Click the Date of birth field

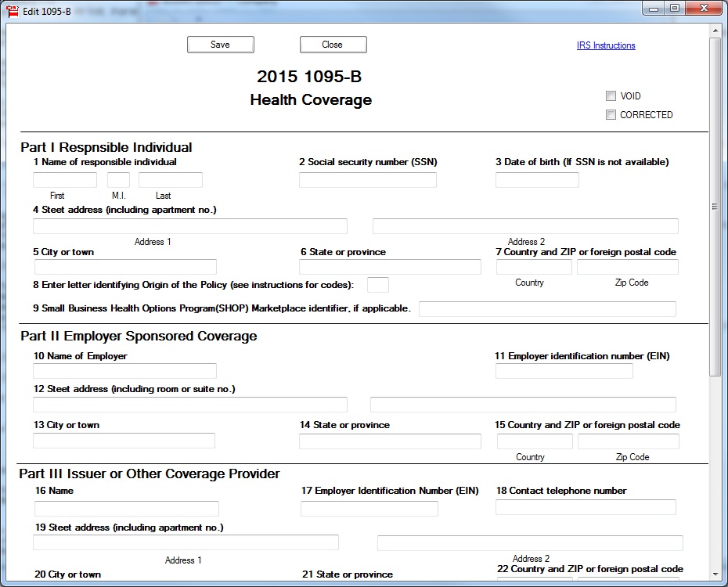pyautogui.click(x=536, y=179)
